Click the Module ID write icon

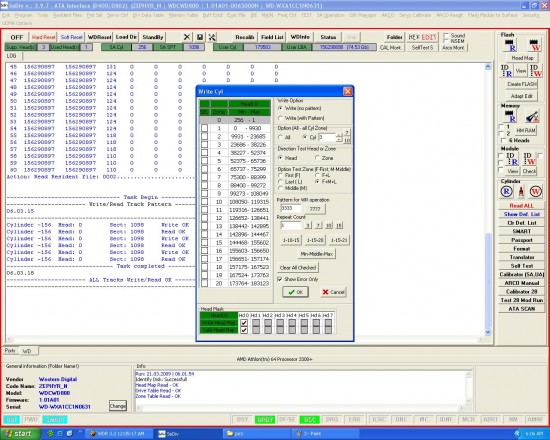[529, 159]
